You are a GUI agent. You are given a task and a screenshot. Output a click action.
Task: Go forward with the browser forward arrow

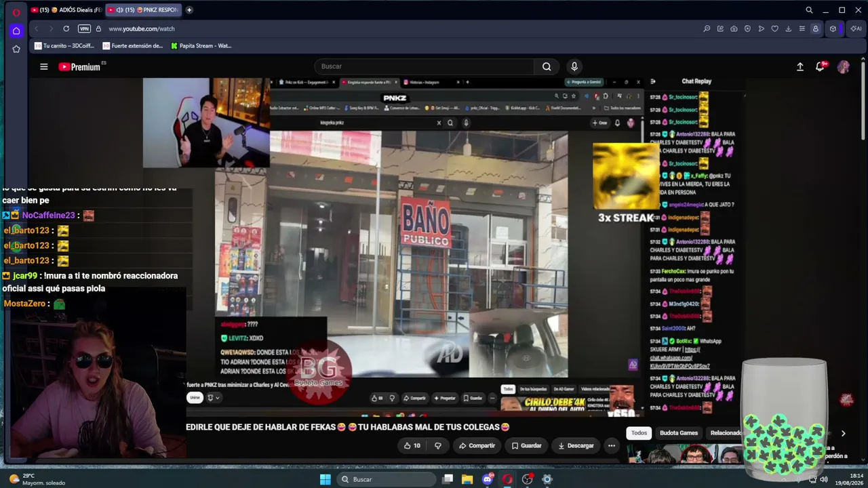tap(51, 28)
